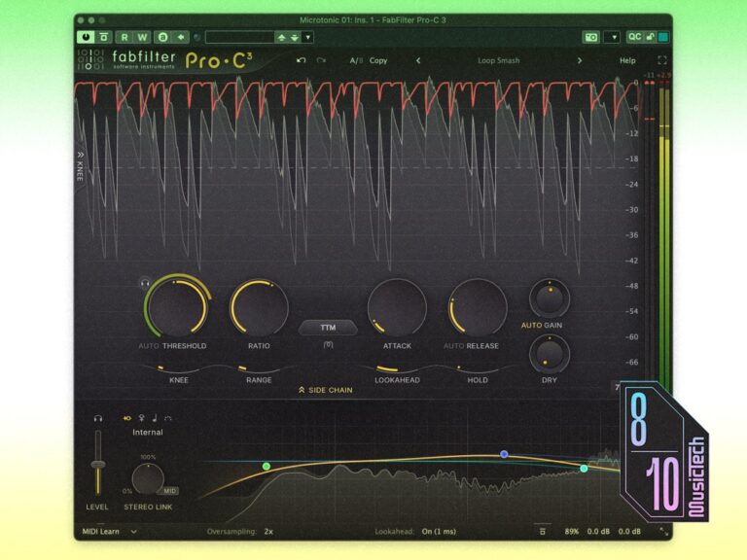Screen dimensions: 747x560
Task: Click the bottom bar bypass icon
Action: pyautogui.click(x=542, y=532)
